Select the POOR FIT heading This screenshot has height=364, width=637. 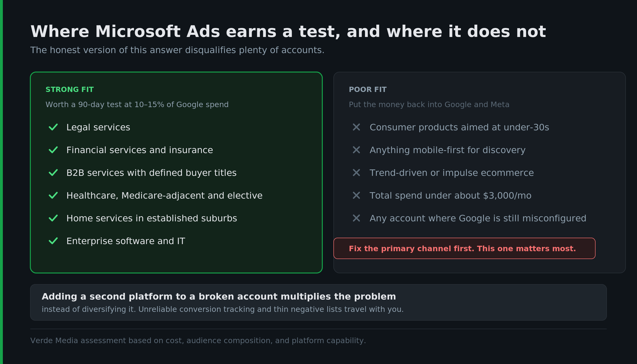(368, 90)
